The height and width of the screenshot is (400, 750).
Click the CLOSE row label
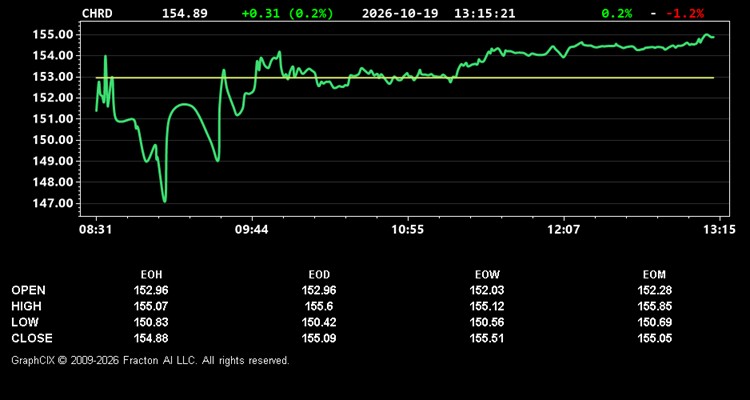tap(32, 338)
